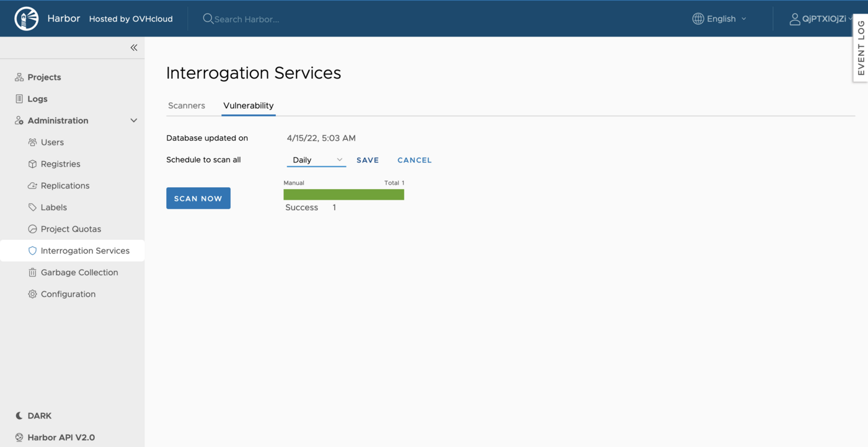
Task: Click the Interrogation Services shield icon
Action: (x=32, y=250)
